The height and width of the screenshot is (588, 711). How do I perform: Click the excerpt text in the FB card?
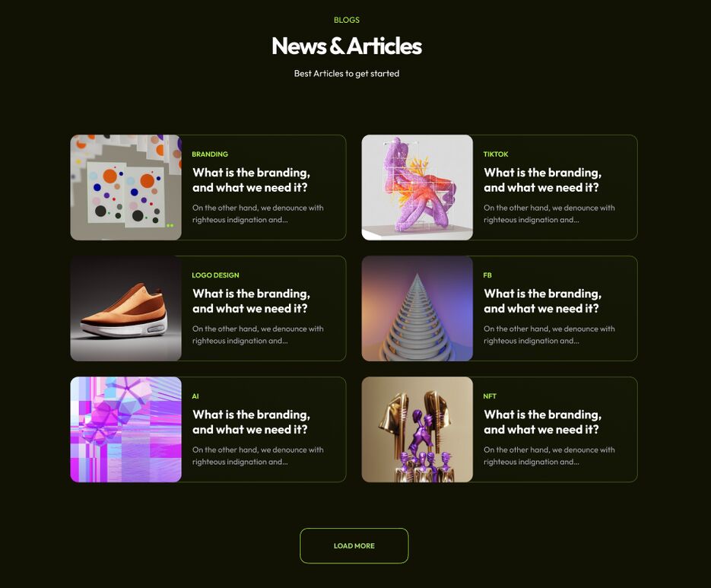[549, 335]
